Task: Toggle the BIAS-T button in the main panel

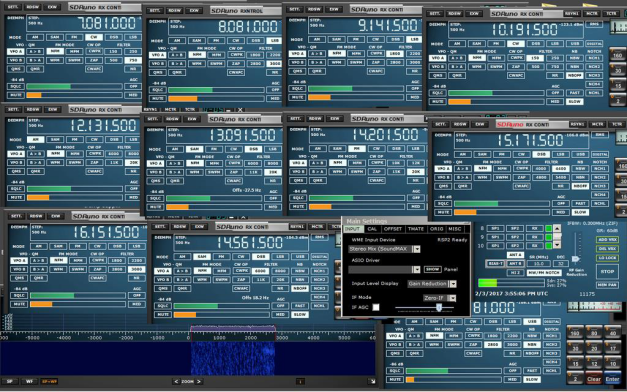Action: (x=495, y=263)
